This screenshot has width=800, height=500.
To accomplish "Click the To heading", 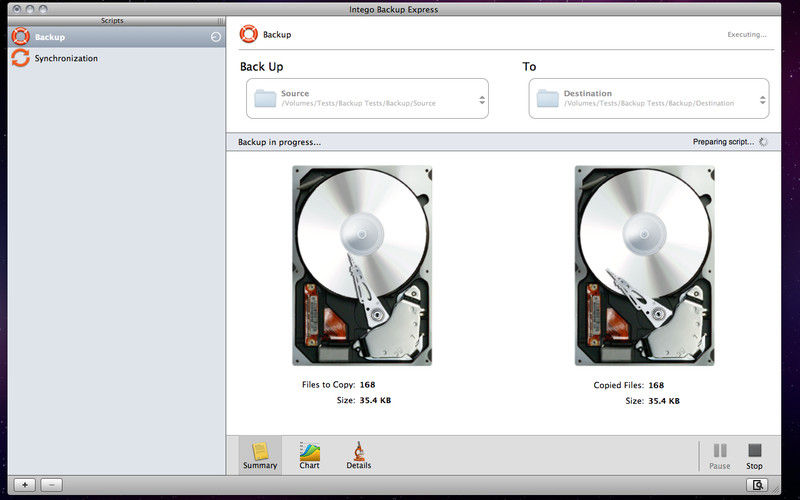I will [529, 67].
